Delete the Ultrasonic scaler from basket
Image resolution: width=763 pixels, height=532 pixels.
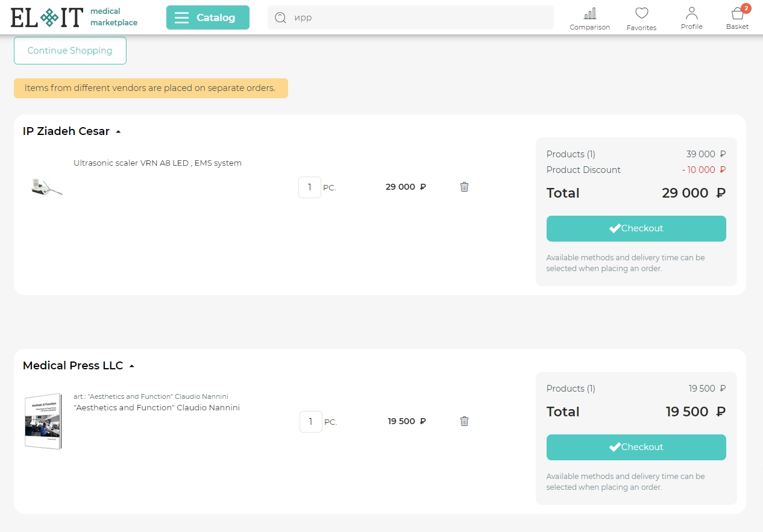tap(464, 187)
